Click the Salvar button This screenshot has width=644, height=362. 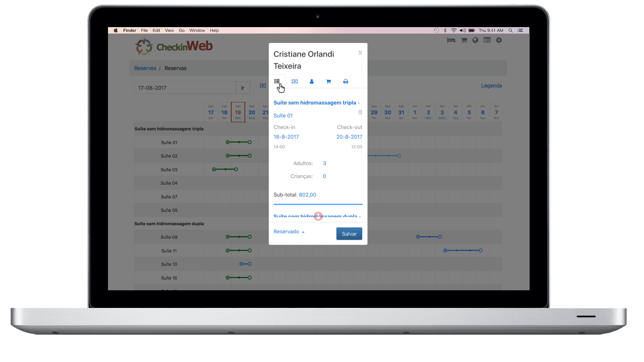[349, 234]
